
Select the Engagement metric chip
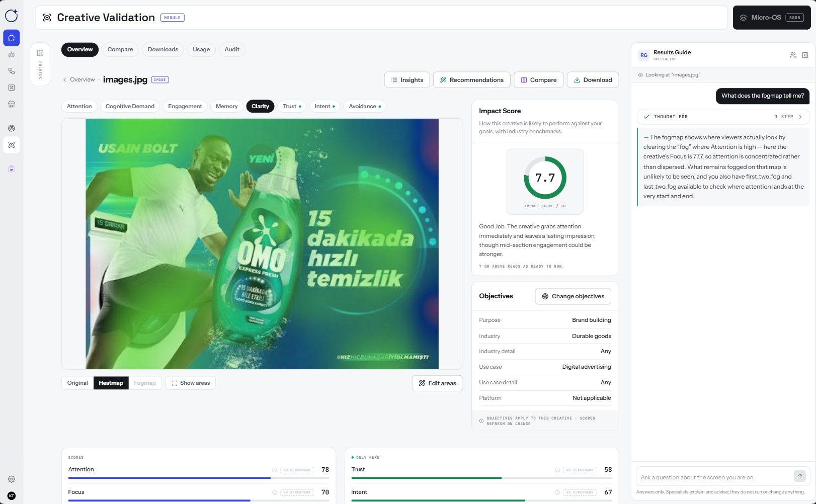tap(185, 106)
